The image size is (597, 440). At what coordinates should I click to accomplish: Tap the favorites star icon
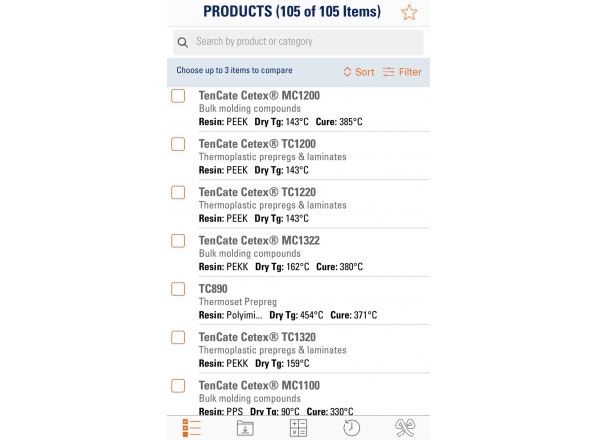coord(409,12)
